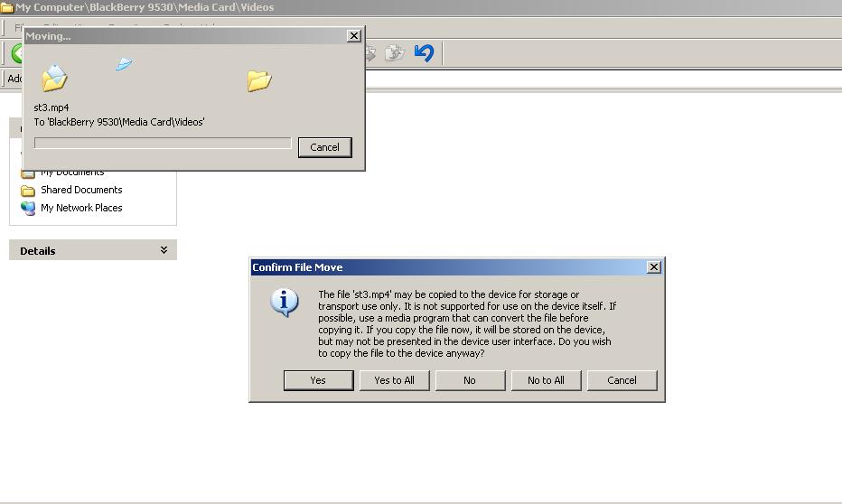Click the confirm dialog message text
Viewport: 842px width, 504px height.
(466, 323)
